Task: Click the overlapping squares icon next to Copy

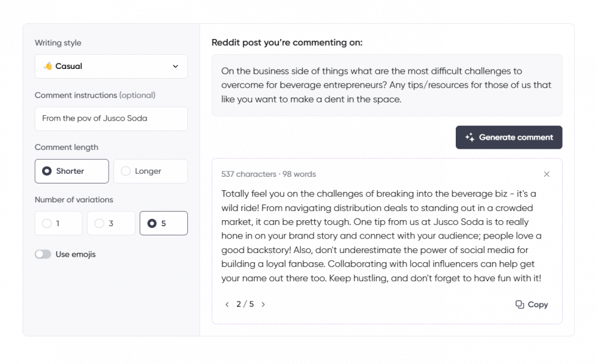Action: point(519,304)
